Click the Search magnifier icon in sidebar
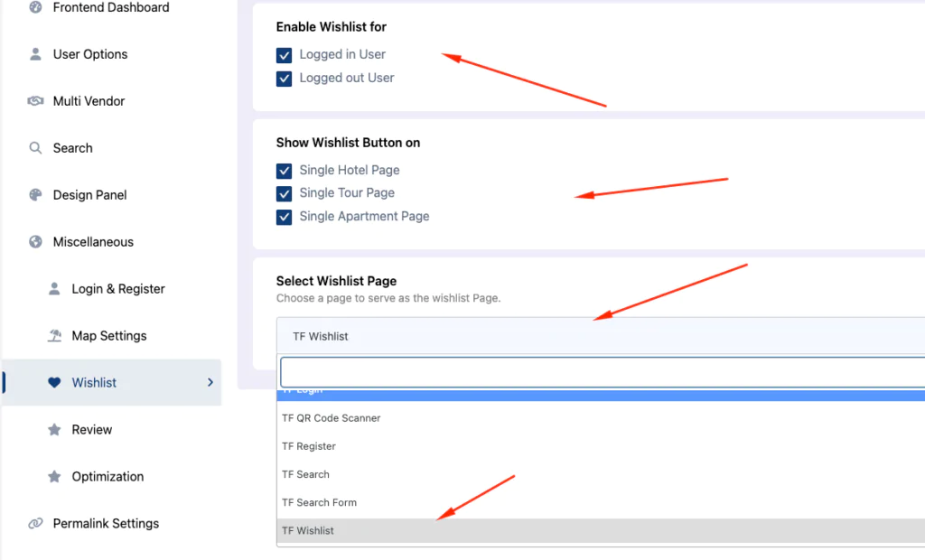Screen dimensions: 925x560 [35, 147]
